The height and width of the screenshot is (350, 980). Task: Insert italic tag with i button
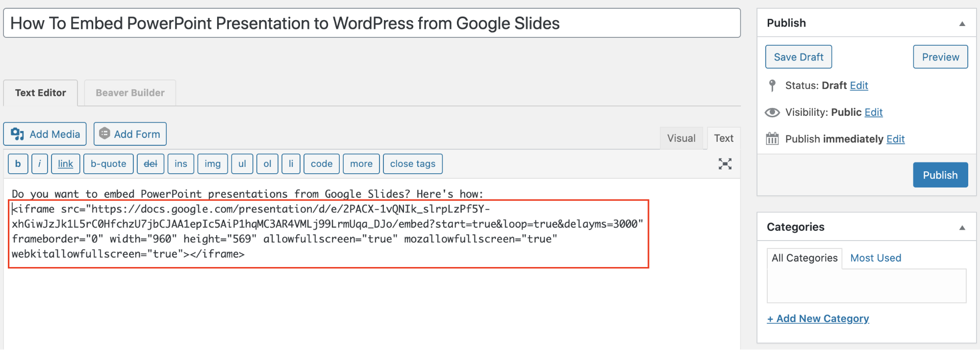(x=39, y=164)
